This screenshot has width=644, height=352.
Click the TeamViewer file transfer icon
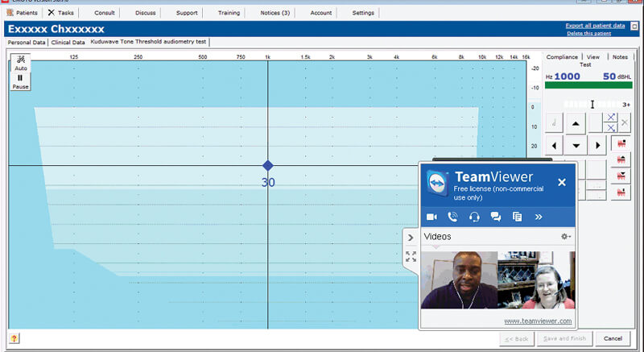pyautogui.click(x=517, y=217)
